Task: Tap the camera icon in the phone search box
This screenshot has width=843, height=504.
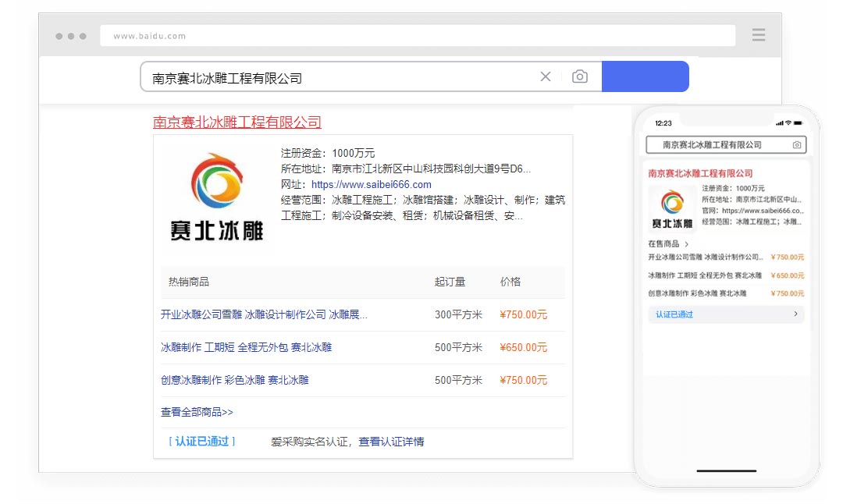Action: pyautogui.click(x=797, y=144)
